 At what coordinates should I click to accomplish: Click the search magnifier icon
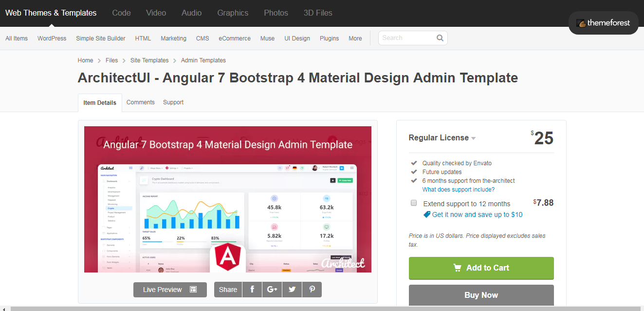tap(440, 38)
